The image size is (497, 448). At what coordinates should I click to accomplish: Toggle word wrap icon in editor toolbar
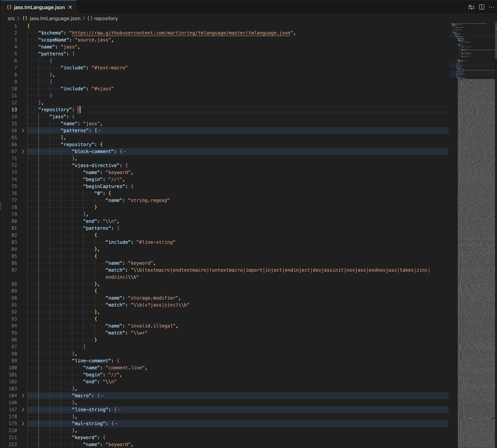click(471, 7)
